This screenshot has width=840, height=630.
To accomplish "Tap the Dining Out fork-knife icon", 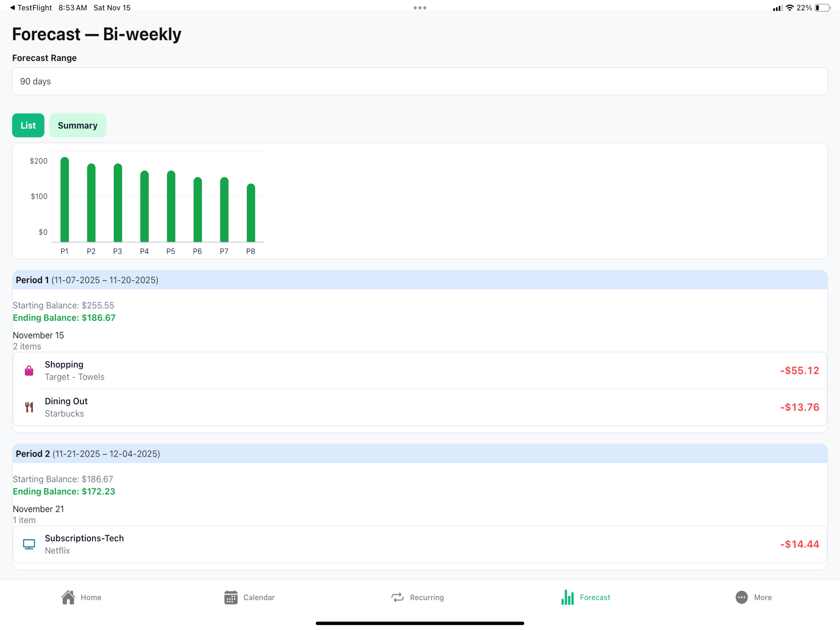I will click(29, 407).
